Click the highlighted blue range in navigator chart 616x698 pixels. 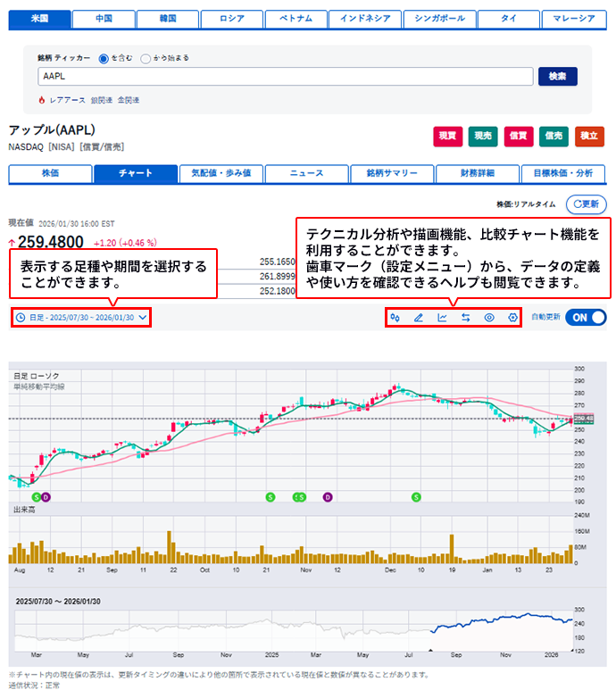click(502, 631)
